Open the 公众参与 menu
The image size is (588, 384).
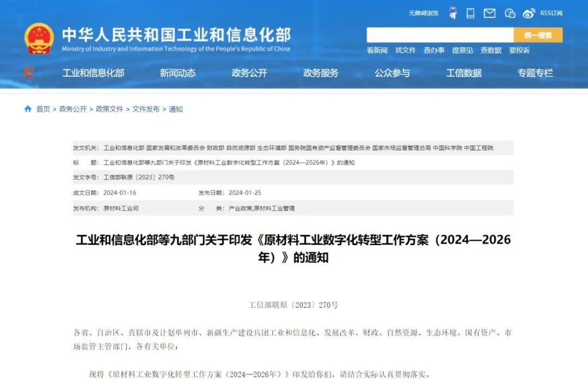(x=392, y=73)
